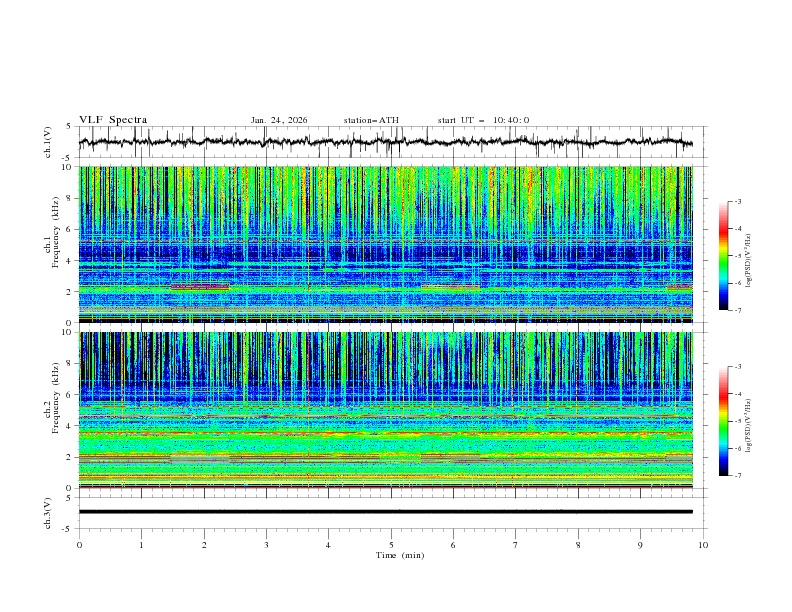
Task: Click the ch.2 colorbar gradient scale
Action: coord(723,421)
